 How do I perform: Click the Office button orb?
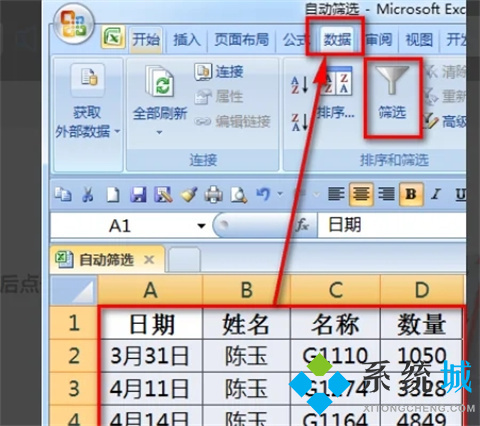coord(74,24)
